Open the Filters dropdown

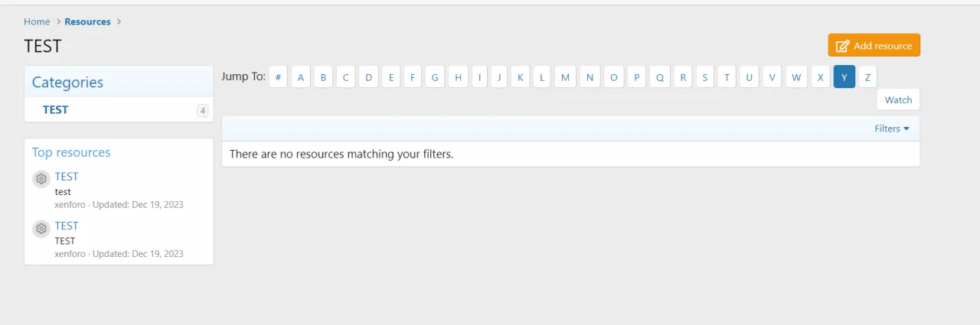(891, 128)
